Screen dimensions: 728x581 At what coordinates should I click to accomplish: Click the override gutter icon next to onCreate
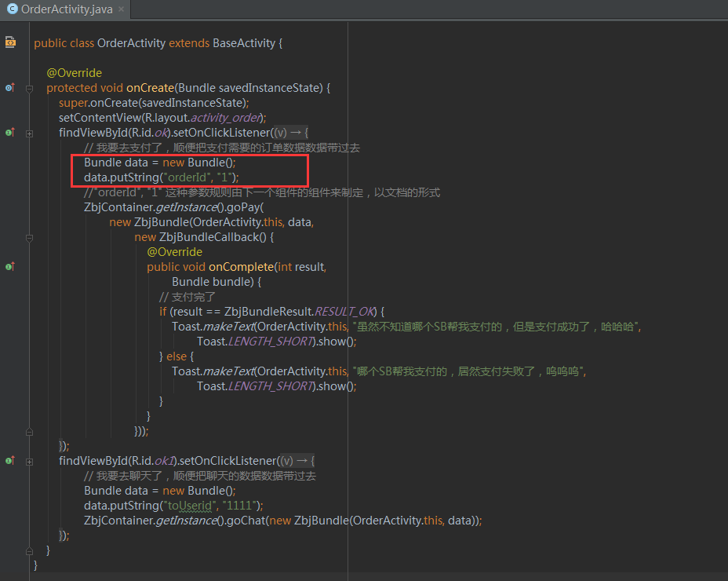pyautogui.click(x=10, y=88)
